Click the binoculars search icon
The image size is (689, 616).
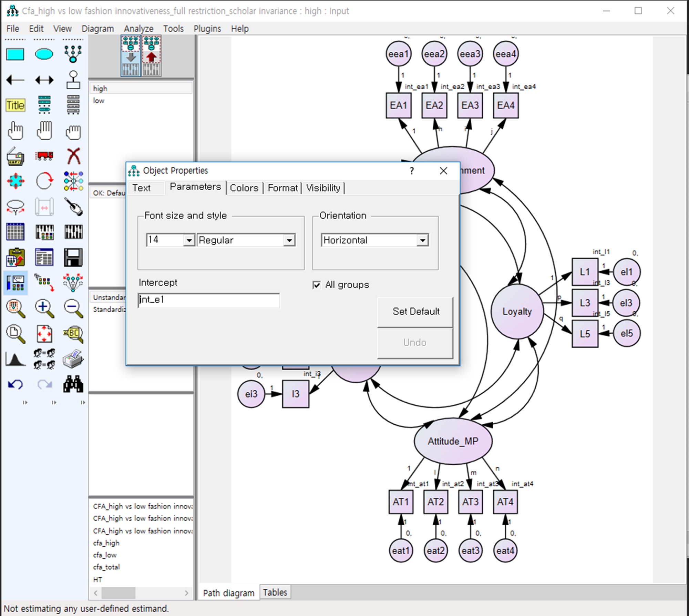[73, 384]
